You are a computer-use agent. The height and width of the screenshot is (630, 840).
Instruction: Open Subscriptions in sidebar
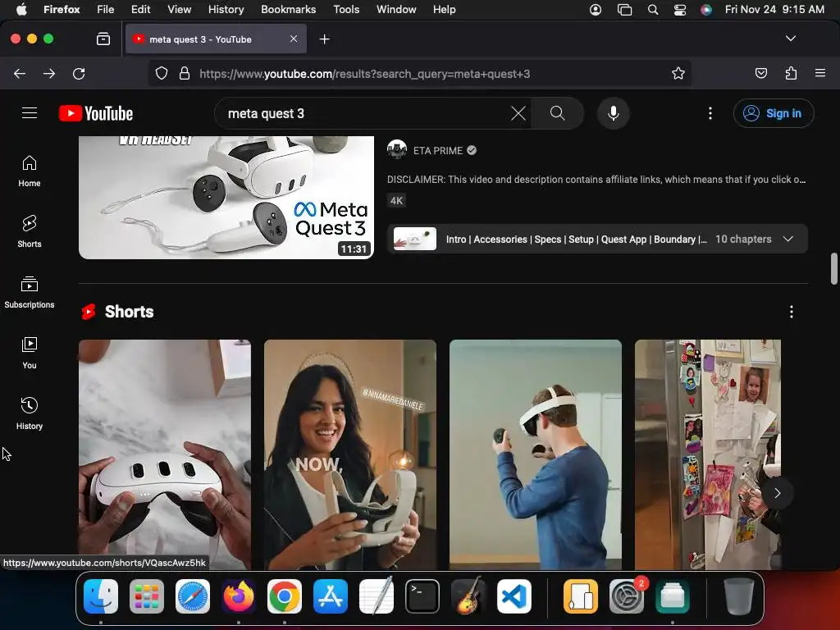point(30,293)
